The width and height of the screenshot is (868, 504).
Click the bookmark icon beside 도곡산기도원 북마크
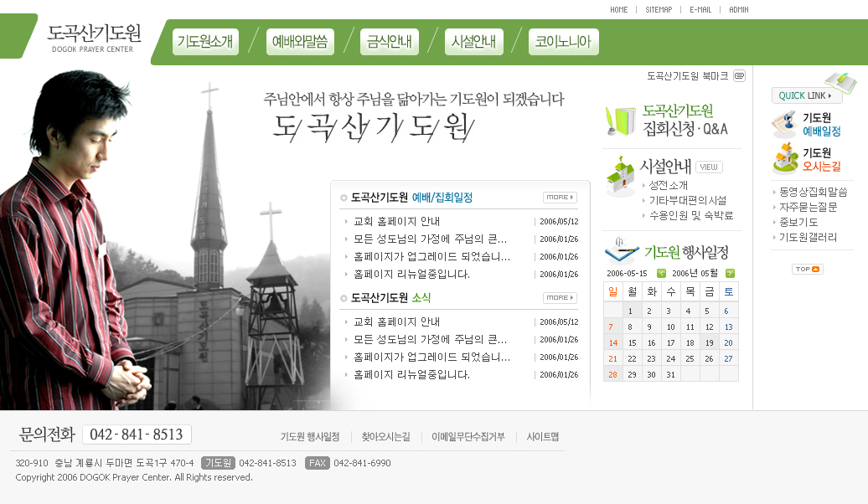pos(739,75)
